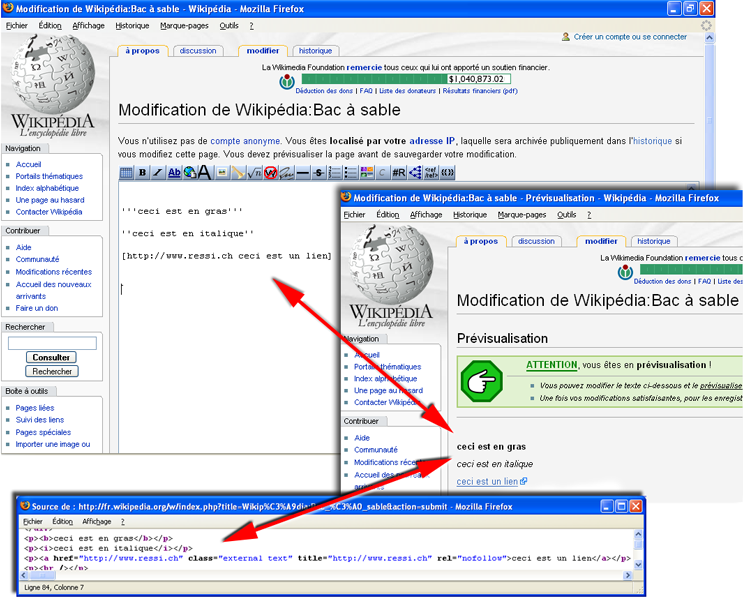Open Fichier menu in the edit window

click(x=17, y=26)
